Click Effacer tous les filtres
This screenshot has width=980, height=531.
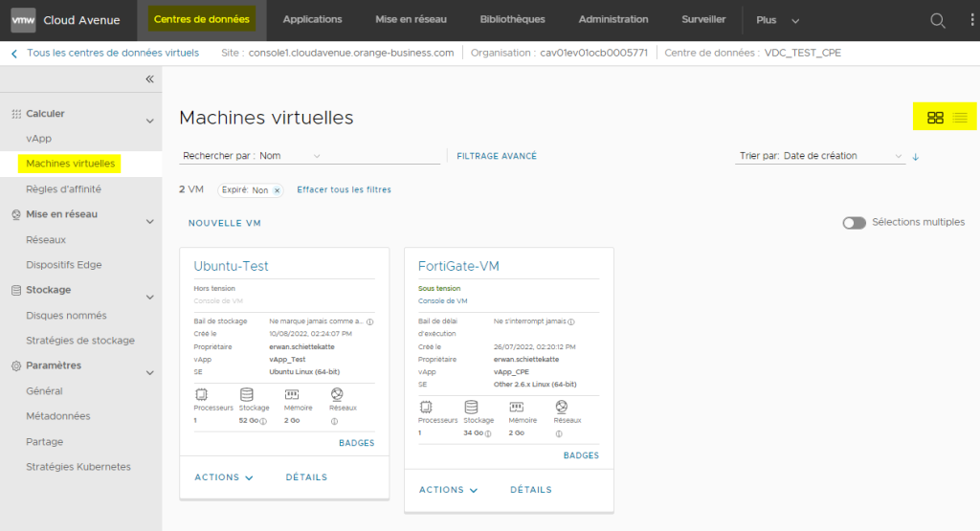tap(344, 189)
